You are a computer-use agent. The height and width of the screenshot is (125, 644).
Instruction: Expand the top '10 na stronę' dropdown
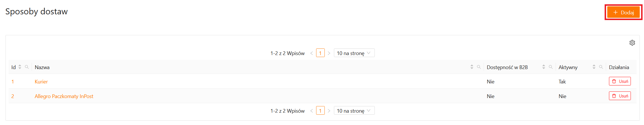point(354,53)
